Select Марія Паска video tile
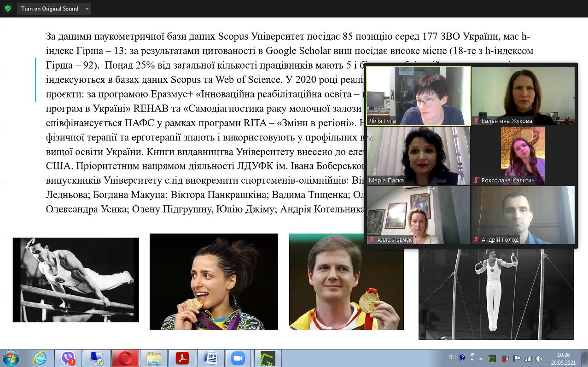This screenshot has height=367, width=588. (419, 156)
